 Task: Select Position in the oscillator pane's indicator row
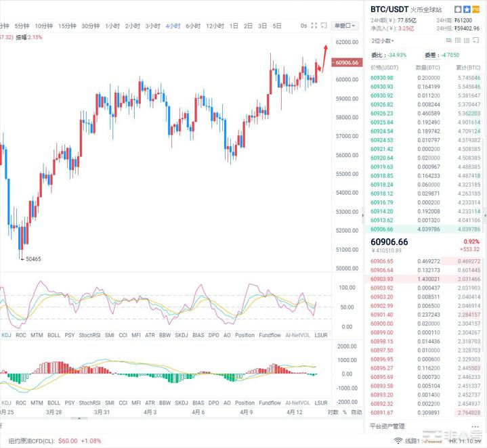pyautogui.click(x=245, y=335)
